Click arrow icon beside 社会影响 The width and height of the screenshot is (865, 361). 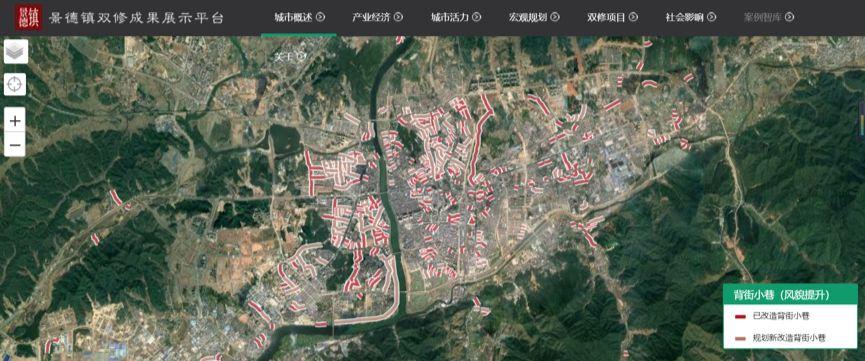point(712,17)
